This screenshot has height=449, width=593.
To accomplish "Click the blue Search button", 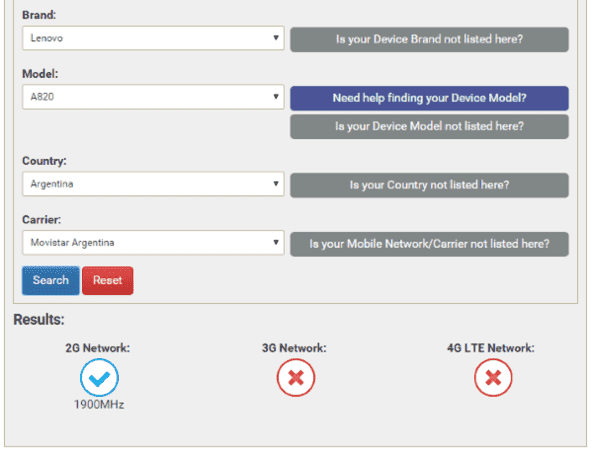I will tap(51, 280).
